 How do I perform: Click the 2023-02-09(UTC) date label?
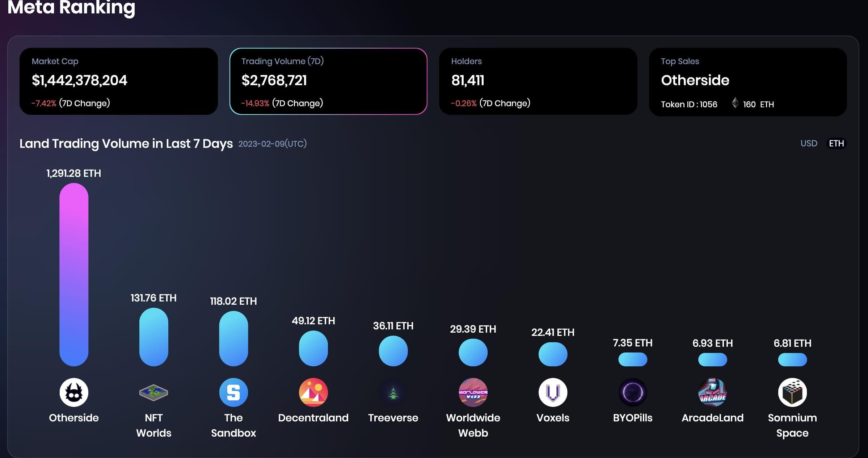pos(273,144)
